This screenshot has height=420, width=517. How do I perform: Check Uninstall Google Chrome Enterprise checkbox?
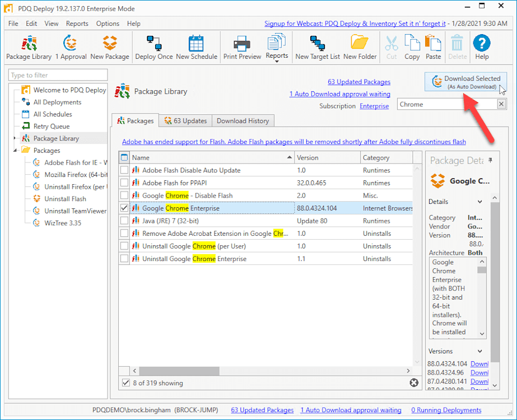(x=124, y=259)
